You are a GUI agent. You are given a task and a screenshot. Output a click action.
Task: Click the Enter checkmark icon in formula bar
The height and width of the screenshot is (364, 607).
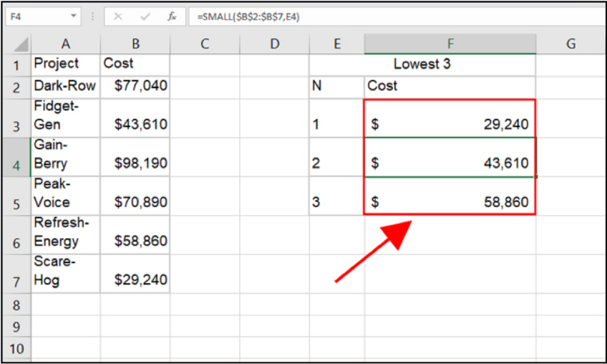point(145,16)
